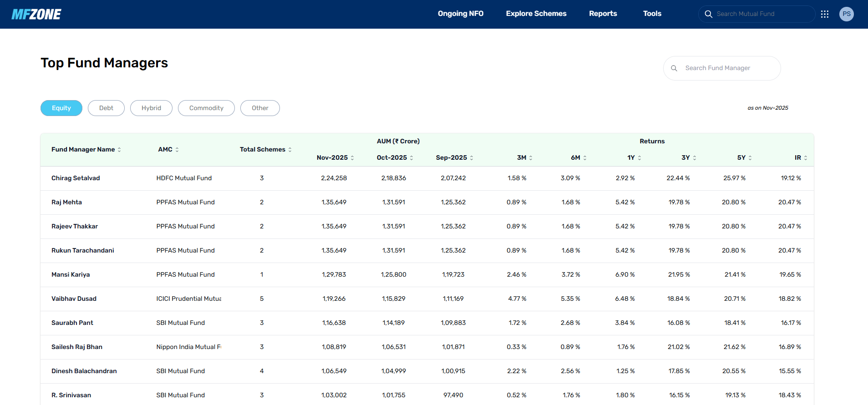Sort by 3M returns arrows
Screen dimensions: 868x405
coord(531,158)
